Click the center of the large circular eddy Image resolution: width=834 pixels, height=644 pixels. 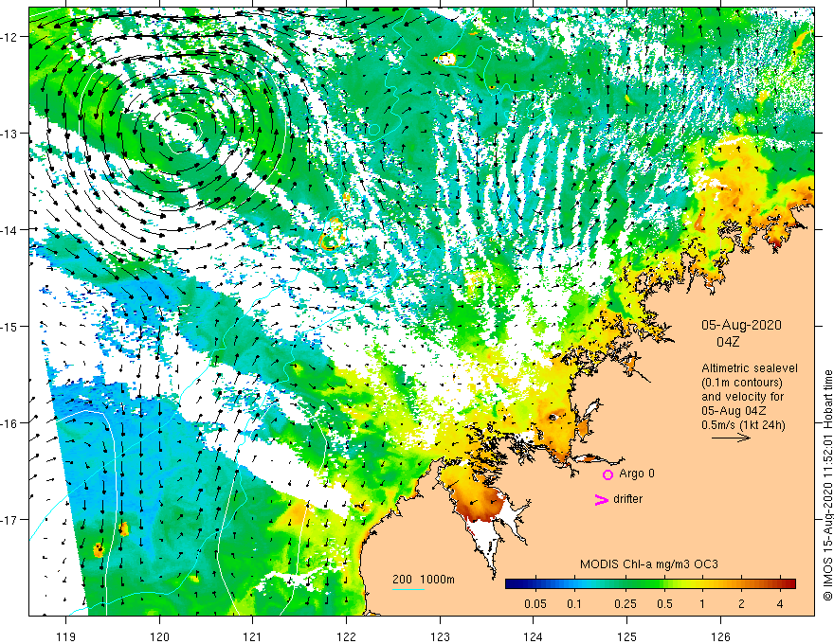(180, 132)
